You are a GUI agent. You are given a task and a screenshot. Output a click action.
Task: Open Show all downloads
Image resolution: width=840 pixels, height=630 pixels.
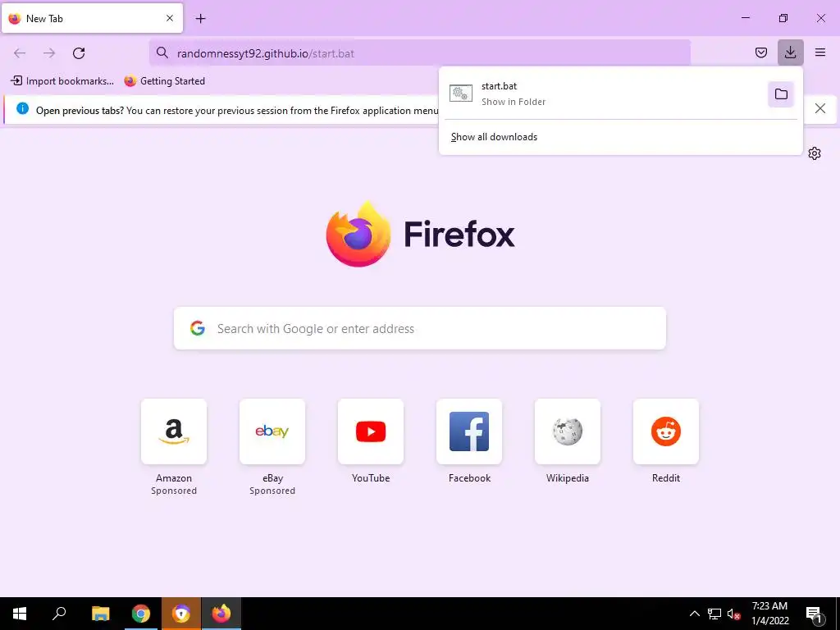point(494,137)
